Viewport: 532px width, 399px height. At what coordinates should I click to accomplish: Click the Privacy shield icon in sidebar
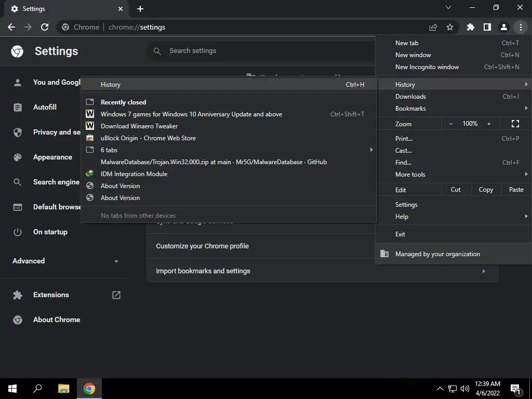[17, 132]
